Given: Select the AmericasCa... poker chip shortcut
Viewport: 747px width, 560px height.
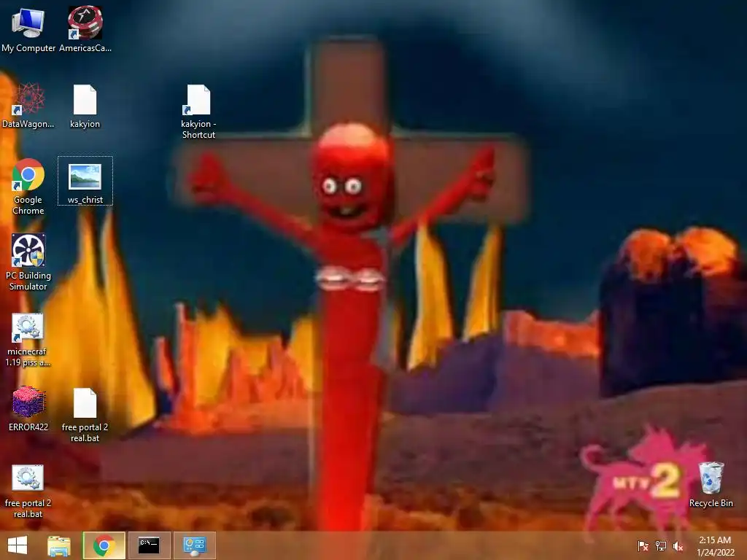Looking at the screenshot, I should point(85,28).
